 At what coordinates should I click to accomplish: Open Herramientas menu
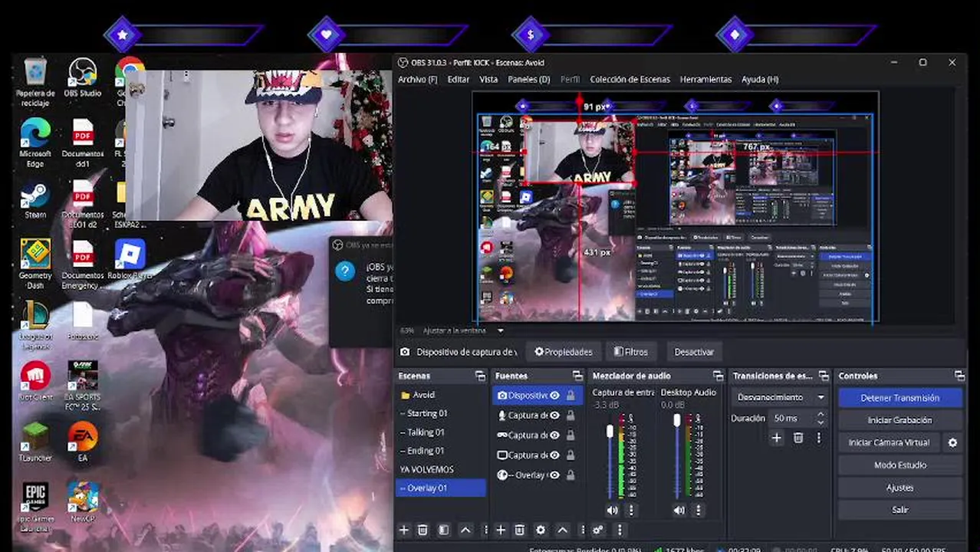705,79
